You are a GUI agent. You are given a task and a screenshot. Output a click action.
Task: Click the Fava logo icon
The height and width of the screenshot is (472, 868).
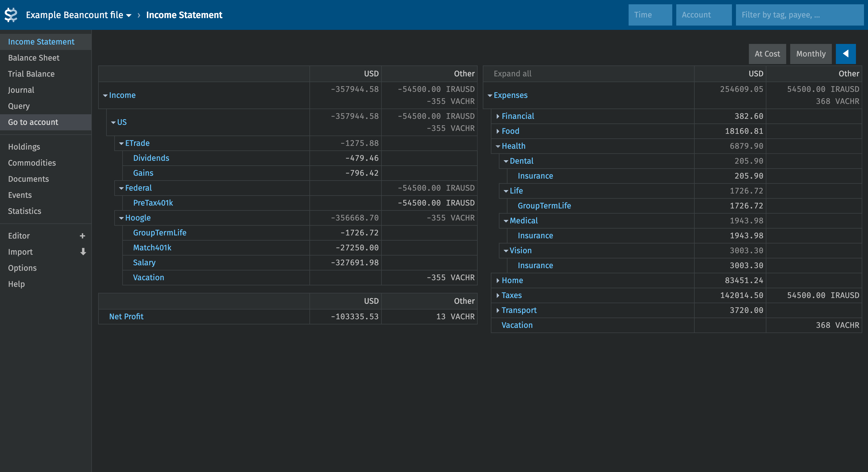point(11,15)
